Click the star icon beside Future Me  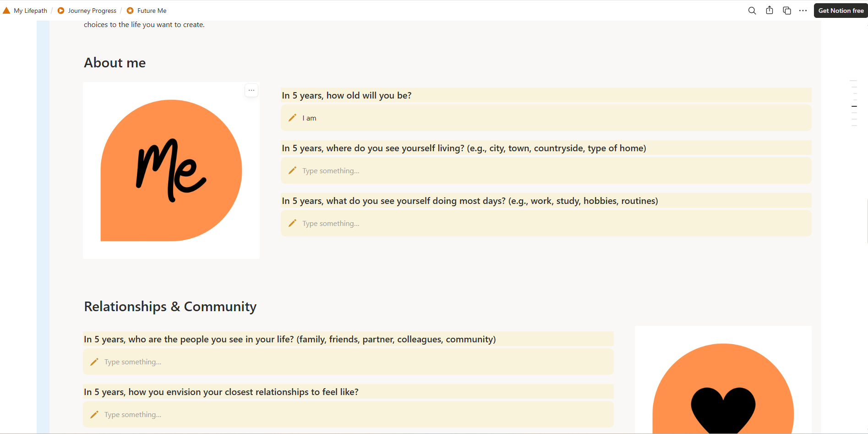click(x=130, y=11)
